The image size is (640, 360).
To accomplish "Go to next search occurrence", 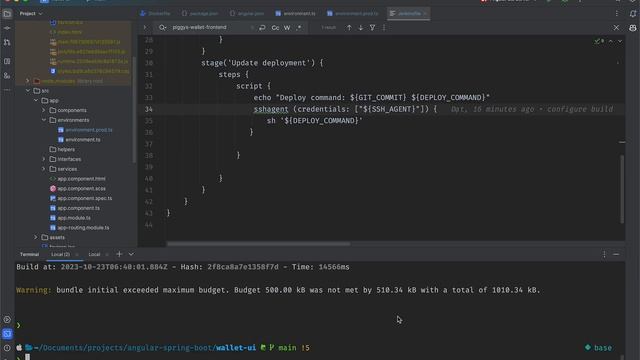I will [x=360, y=27].
